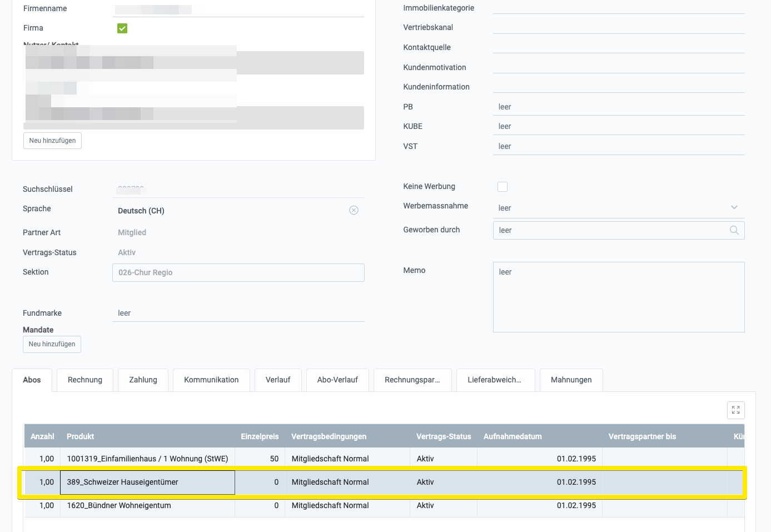Uncheck the Firma checkbox
The image size is (771, 532).
(x=122, y=28)
